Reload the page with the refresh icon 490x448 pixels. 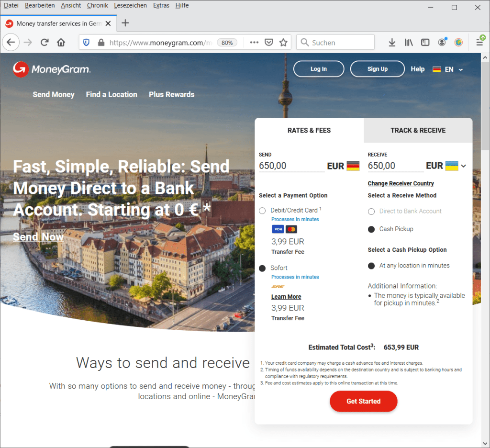45,43
